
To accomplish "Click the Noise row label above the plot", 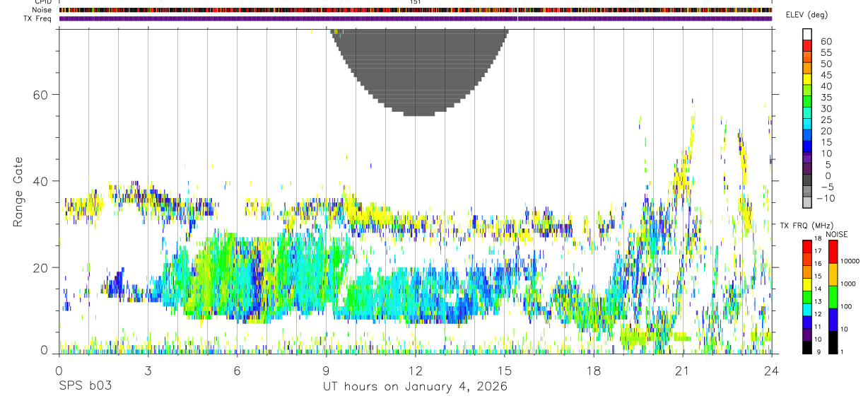I will click(42, 10).
